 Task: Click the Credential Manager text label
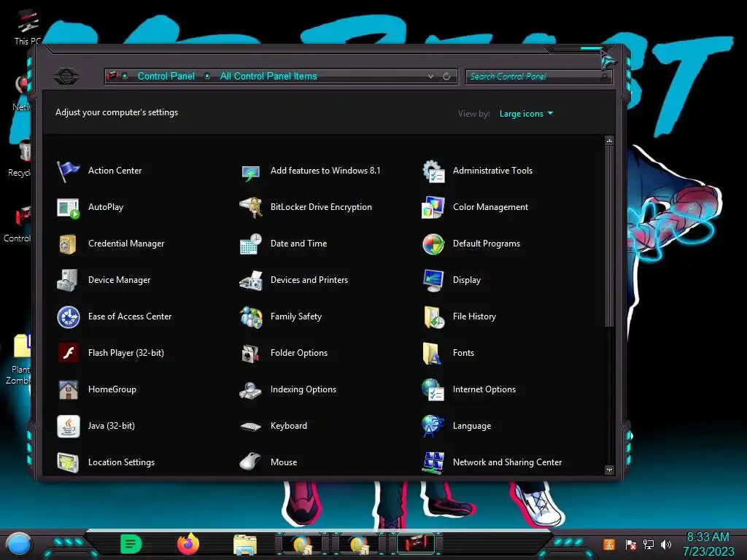click(126, 244)
